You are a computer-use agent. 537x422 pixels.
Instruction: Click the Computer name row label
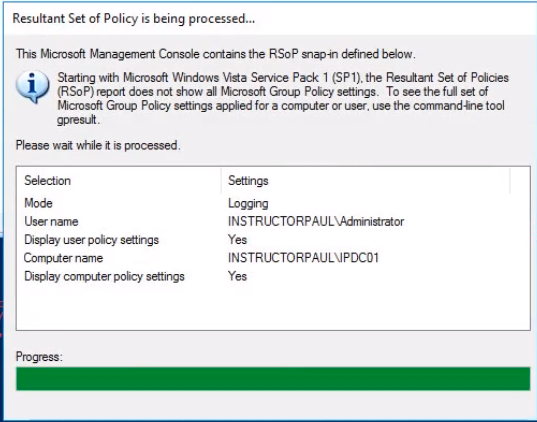pyautogui.click(x=63, y=258)
